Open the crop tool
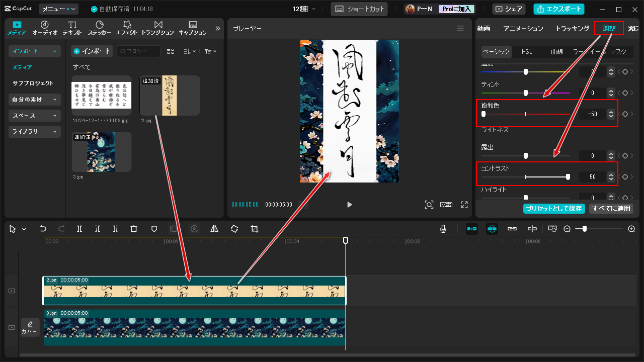This screenshot has width=644, height=362. (255, 229)
